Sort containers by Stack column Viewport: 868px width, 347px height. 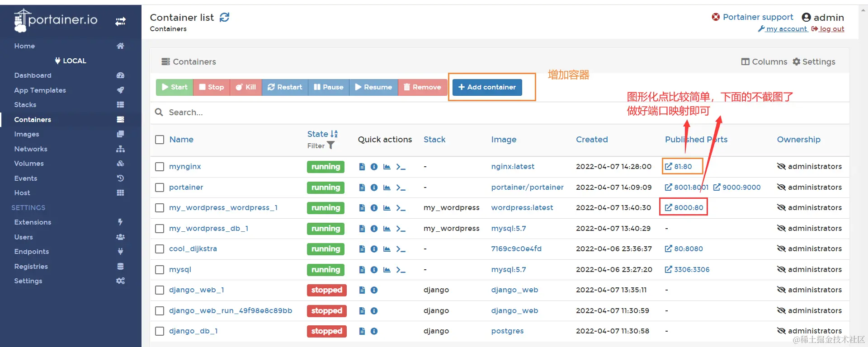click(434, 140)
